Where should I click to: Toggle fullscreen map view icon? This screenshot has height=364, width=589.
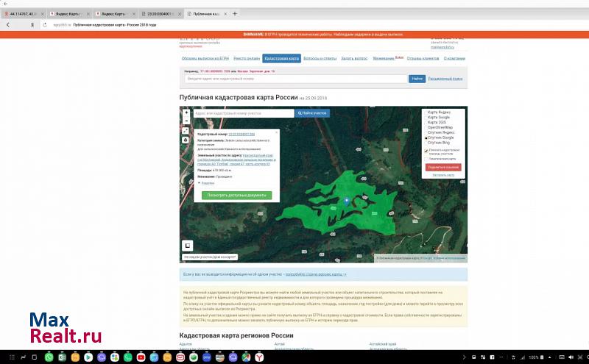186,131
